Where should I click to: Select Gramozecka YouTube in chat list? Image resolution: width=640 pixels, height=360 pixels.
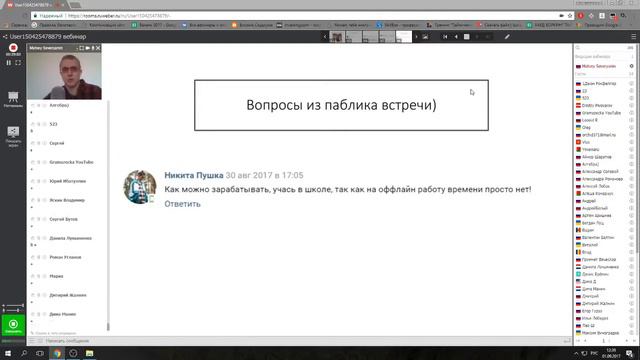click(x=71, y=162)
